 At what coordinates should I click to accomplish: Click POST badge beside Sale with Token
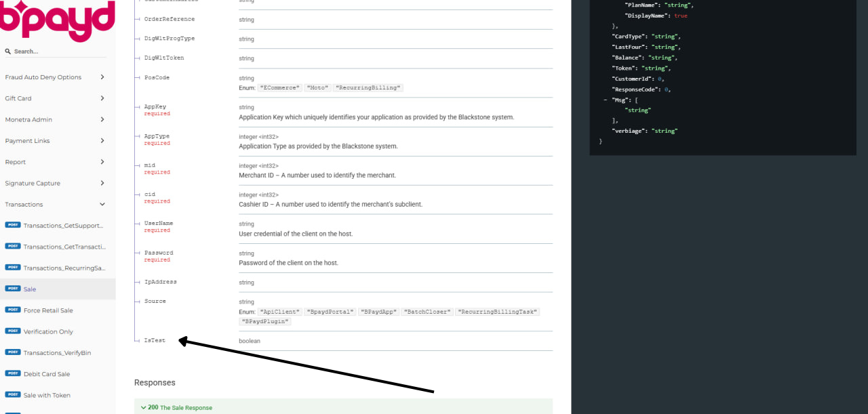tap(13, 394)
